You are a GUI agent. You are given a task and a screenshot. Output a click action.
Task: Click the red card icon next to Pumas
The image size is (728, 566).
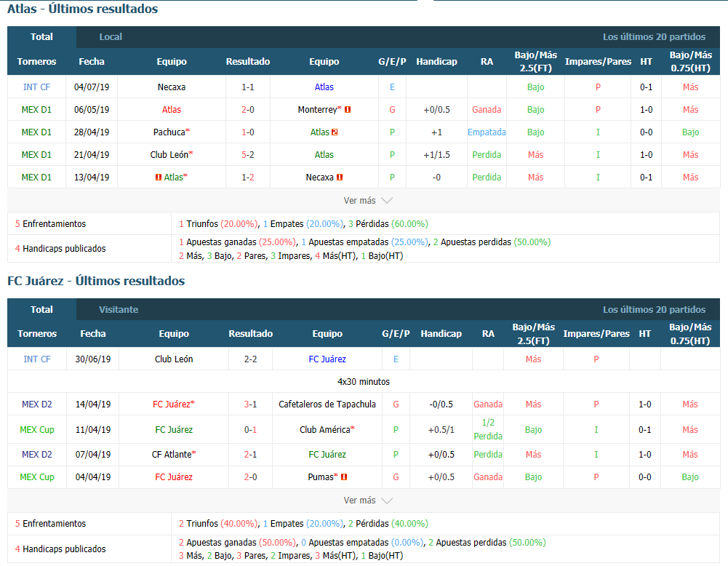(x=344, y=477)
